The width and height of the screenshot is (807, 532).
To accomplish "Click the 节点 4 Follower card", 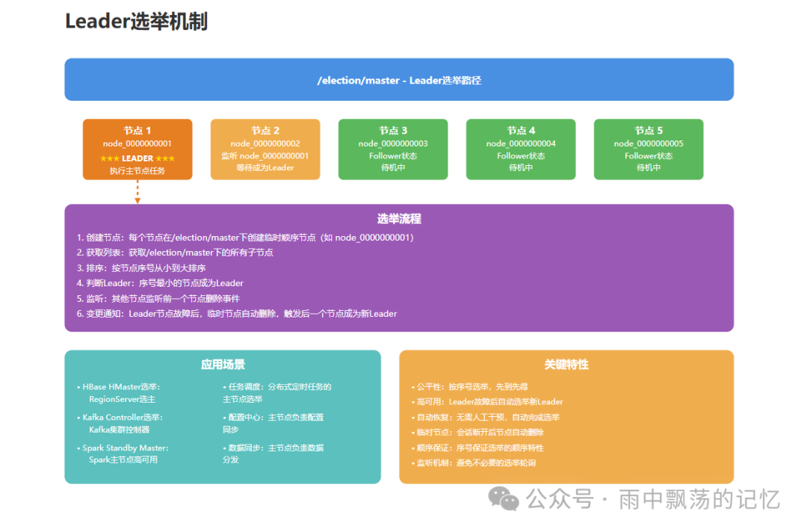I will pyautogui.click(x=521, y=149).
